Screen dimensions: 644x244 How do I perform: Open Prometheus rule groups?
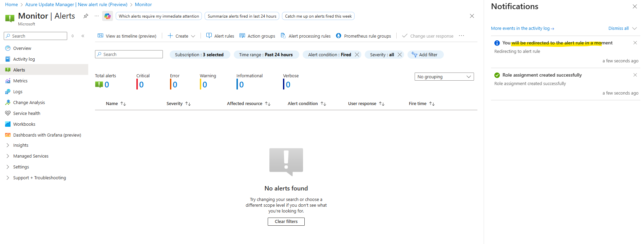click(x=363, y=36)
